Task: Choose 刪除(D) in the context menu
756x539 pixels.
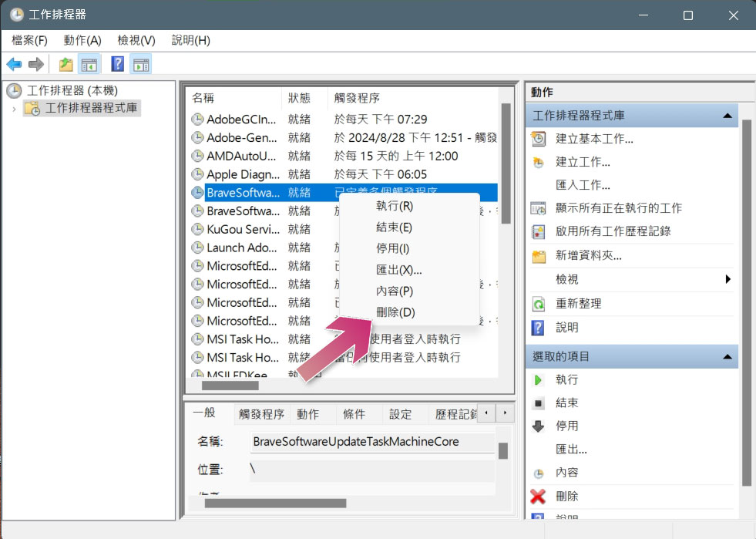Action: click(409, 312)
